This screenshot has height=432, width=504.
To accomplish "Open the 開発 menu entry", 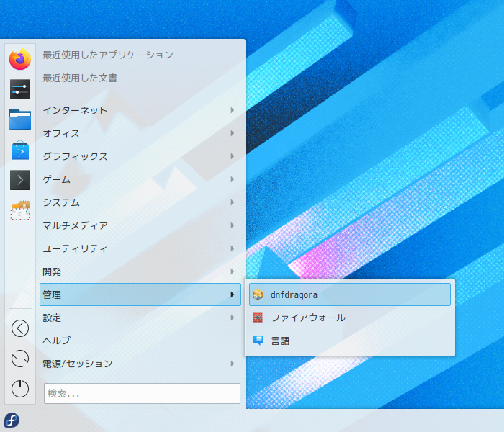I will pos(140,271).
